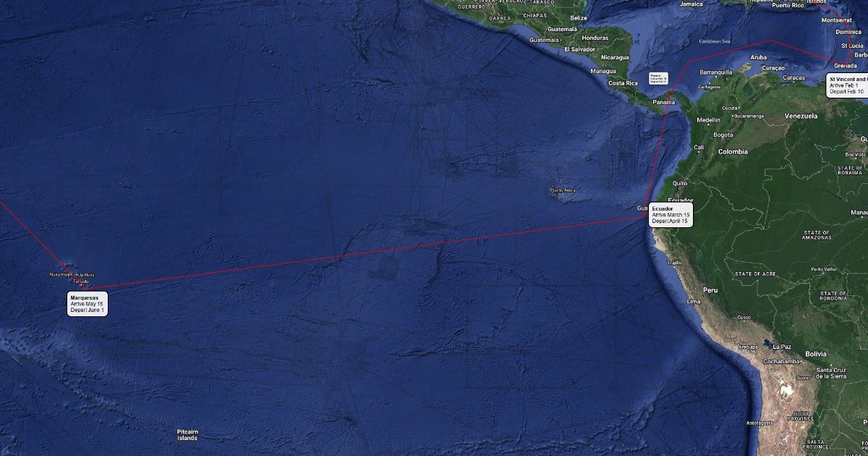Select the Ua Huka island label
This screenshot has height=456, width=868.
85,275
